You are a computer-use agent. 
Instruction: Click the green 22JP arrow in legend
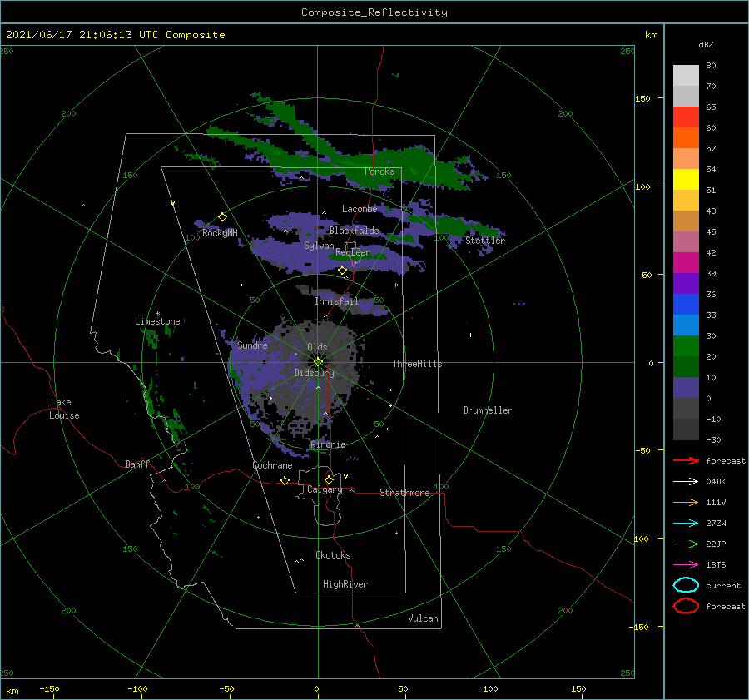(x=686, y=544)
